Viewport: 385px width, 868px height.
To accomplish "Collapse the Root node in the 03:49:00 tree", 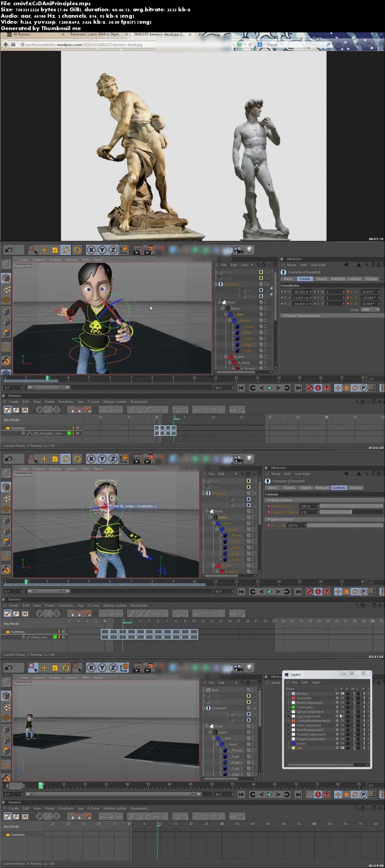I will [x=207, y=726].
